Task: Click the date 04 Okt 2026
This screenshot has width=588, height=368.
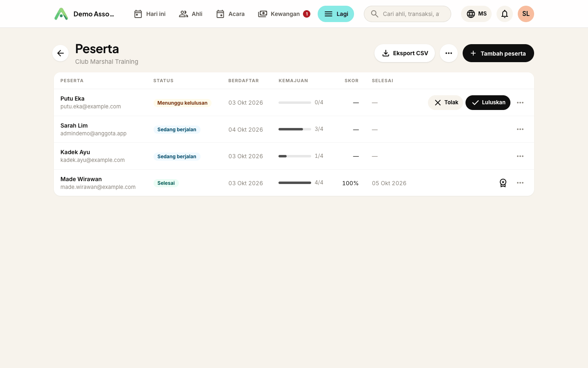Action: pyautogui.click(x=246, y=130)
